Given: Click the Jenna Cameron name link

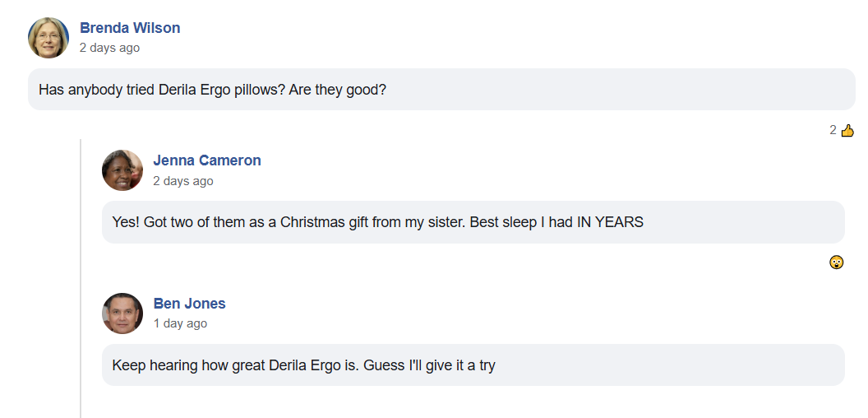Looking at the screenshot, I should click(x=207, y=160).
